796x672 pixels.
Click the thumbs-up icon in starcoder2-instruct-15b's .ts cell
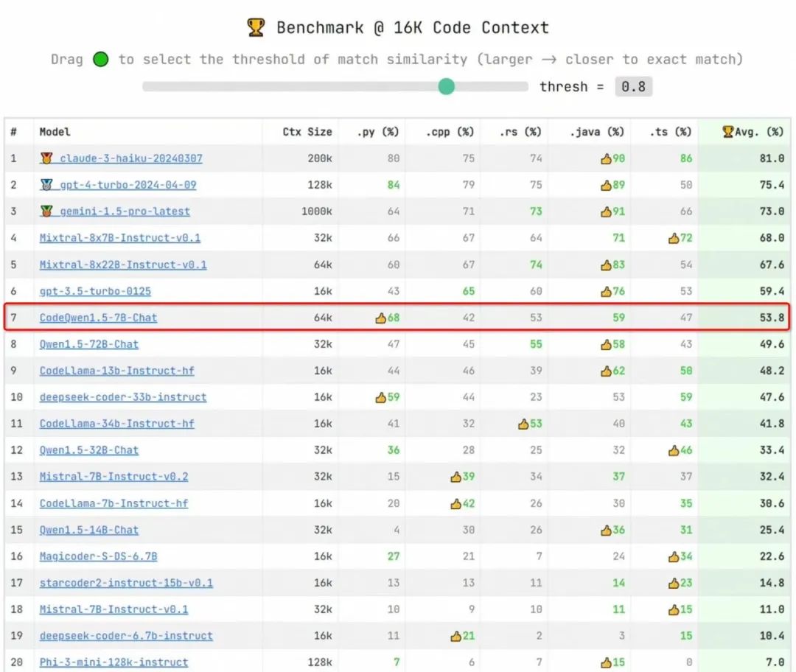[674, 583]
